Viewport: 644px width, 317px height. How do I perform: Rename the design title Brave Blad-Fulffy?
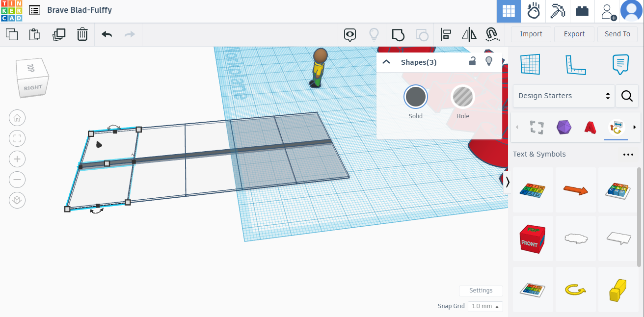coord(80,10)
